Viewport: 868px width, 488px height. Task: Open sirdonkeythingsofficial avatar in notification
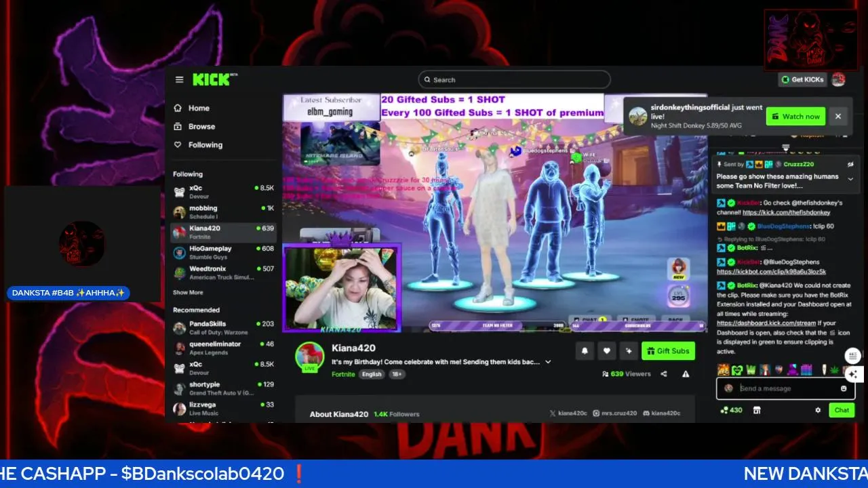(638, 116)
